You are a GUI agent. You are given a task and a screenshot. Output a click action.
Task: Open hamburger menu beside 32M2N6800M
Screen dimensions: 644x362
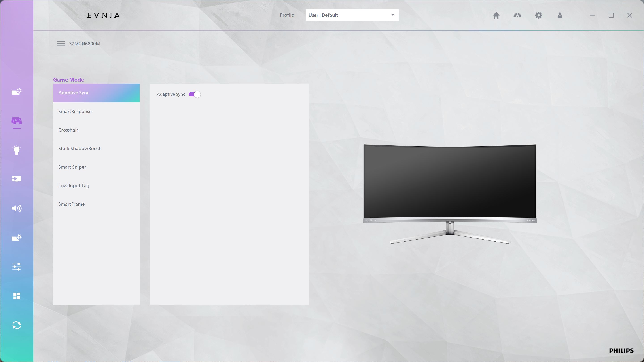coord(61,44)
